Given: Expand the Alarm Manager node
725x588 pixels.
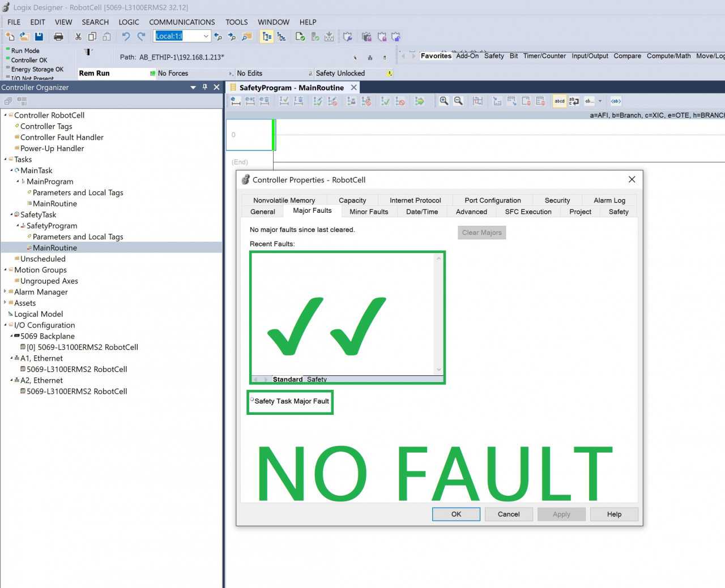Looking at the screenshot, I should click(x=6, y=291).
